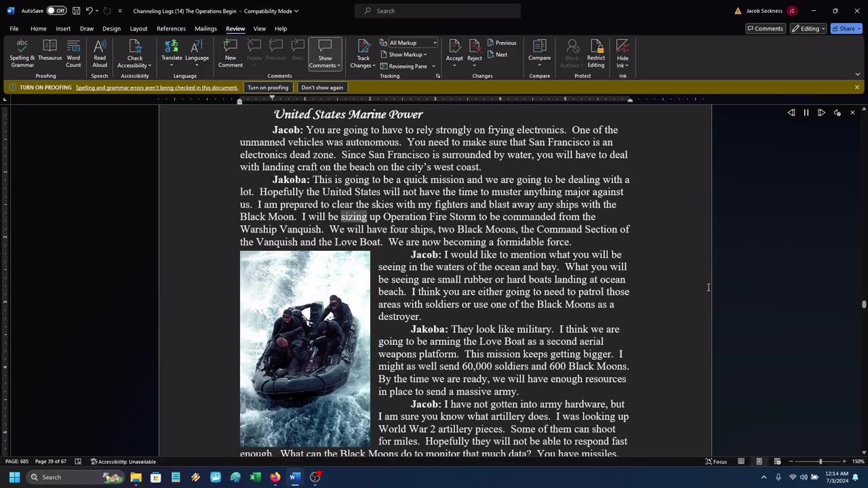Collapse the ribbon using the chevron
The image size is (868, 488).
(858, 75)
